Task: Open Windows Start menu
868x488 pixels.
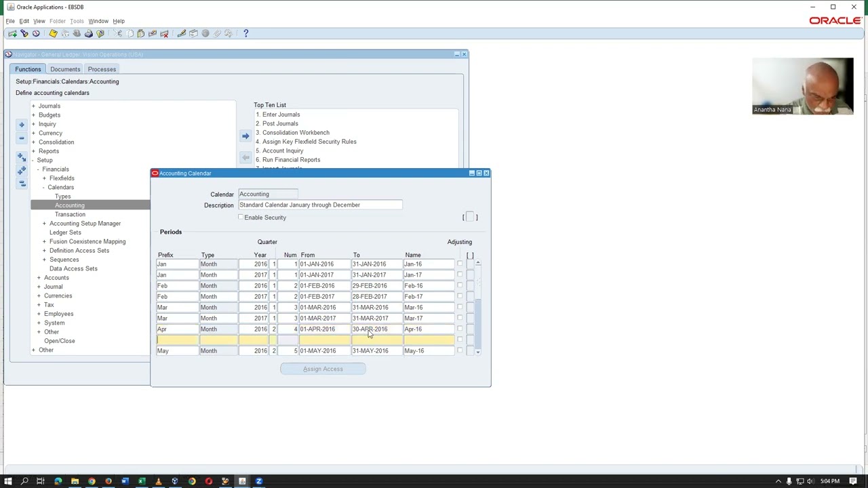Action: pyautogui.click(x=8, y=481)
